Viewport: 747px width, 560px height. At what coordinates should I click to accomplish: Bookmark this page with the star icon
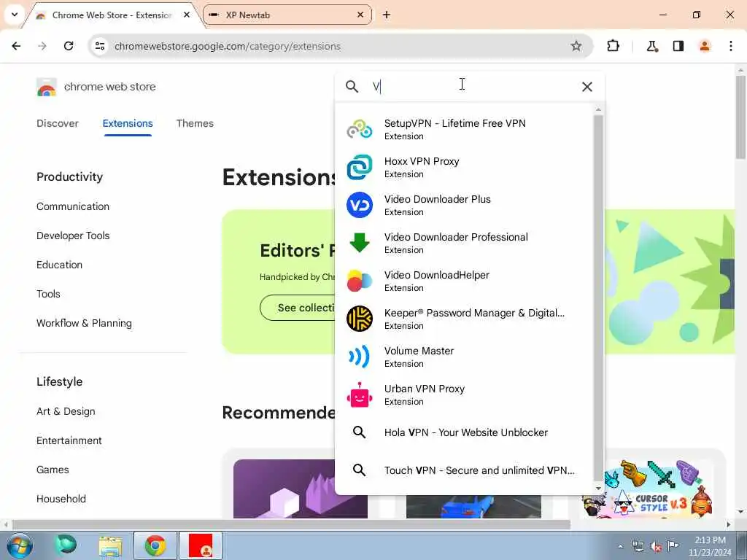pyautogui.click(x=576, y=46)
